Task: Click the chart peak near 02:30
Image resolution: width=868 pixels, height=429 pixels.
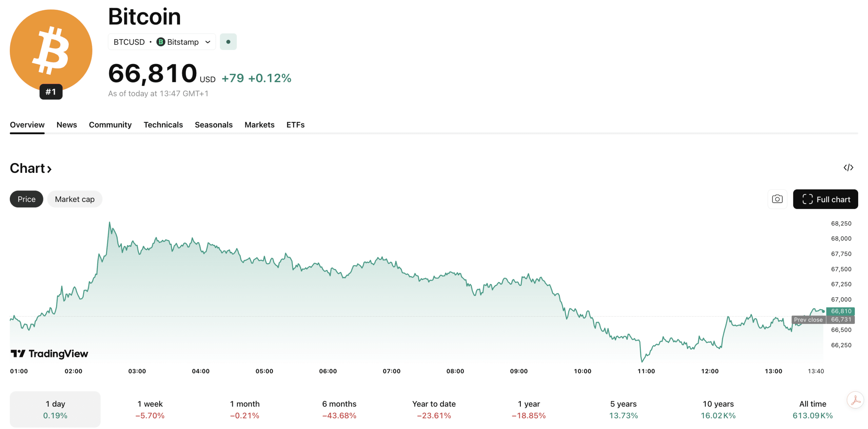Action: pos(109,223)
